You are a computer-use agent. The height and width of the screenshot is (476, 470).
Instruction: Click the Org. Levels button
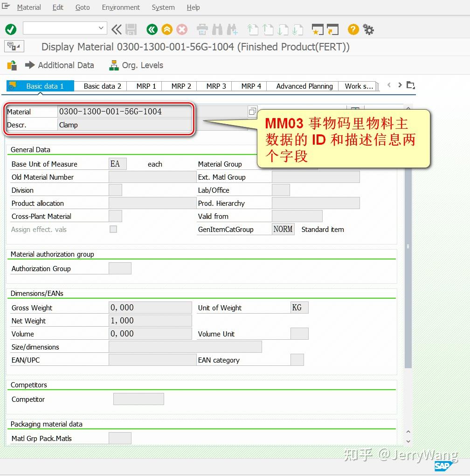point(136,65)
